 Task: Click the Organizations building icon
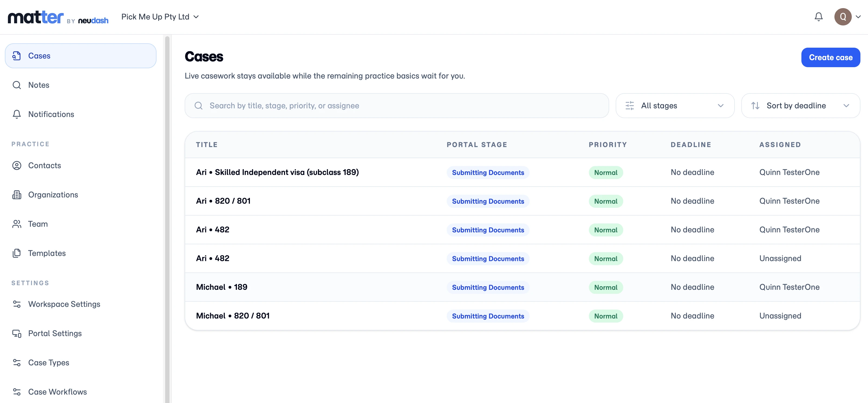point(17,195)
